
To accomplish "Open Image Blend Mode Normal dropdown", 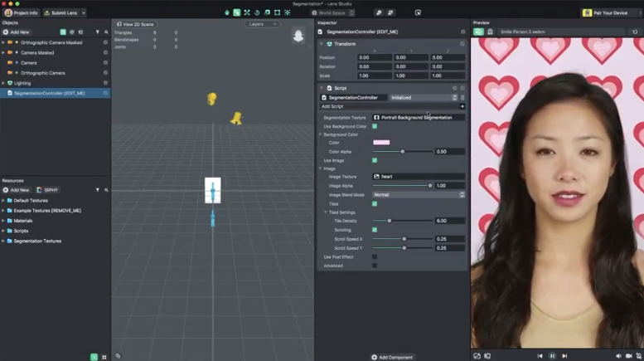I will point(419,195).
